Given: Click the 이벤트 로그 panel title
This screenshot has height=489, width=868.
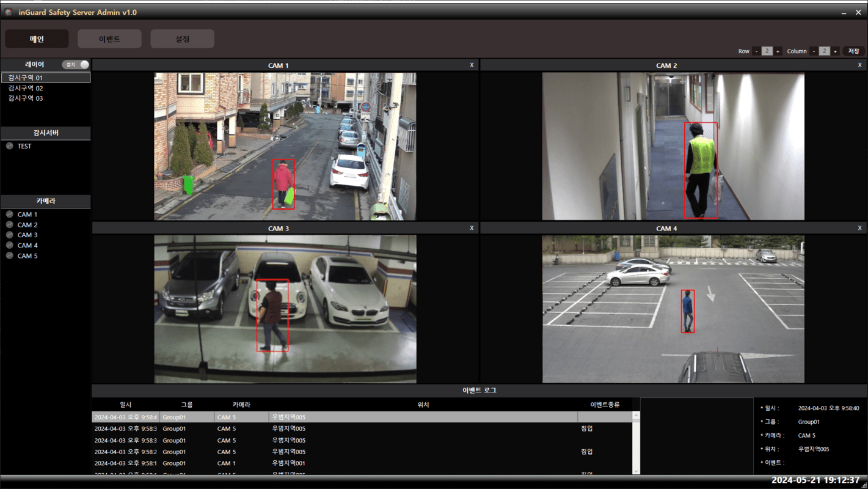Looking at the screenshot, I should point(480,390).
